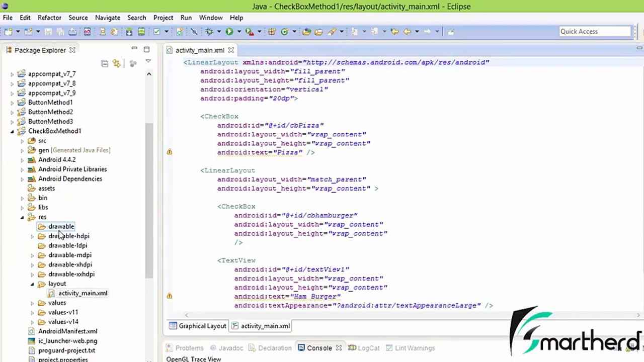Collapse the layout folder
Image resolution: width=644 pixels, height=362 pixels.
pyautogui.click(x=32, y=284)
